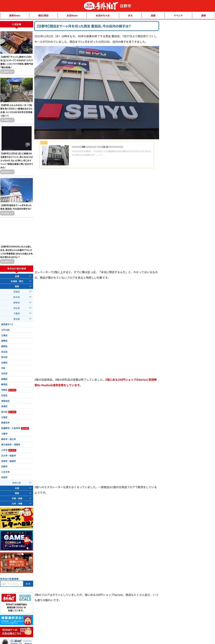Viewport: 215px width, 644px height.
Task: Open the 速報 menu tab
Action: pyautogui.click(x=203, y=16)
